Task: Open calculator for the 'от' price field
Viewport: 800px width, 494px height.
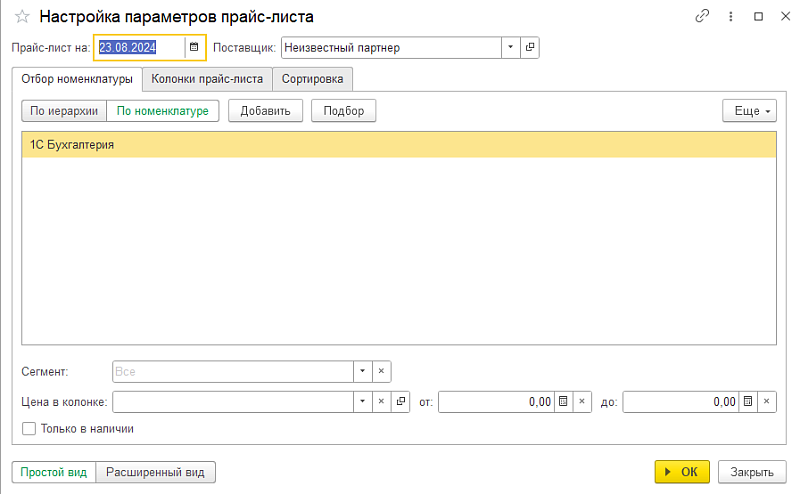Action: [563, 401]
